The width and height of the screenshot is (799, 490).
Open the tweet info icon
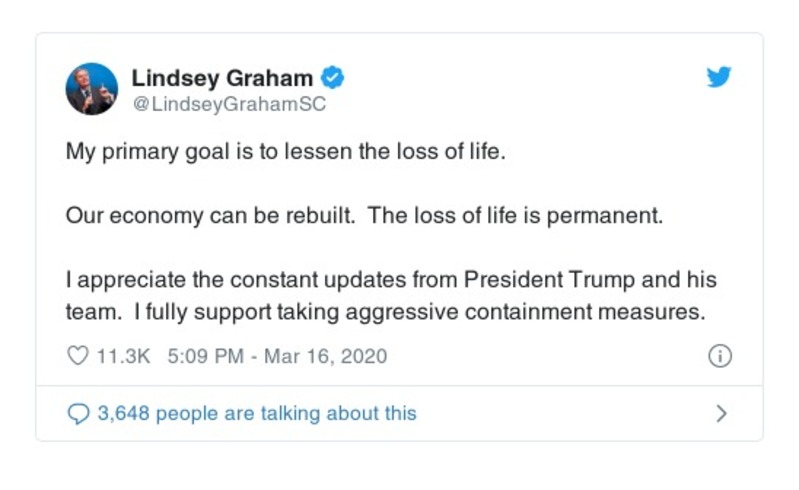click(720, 356)
